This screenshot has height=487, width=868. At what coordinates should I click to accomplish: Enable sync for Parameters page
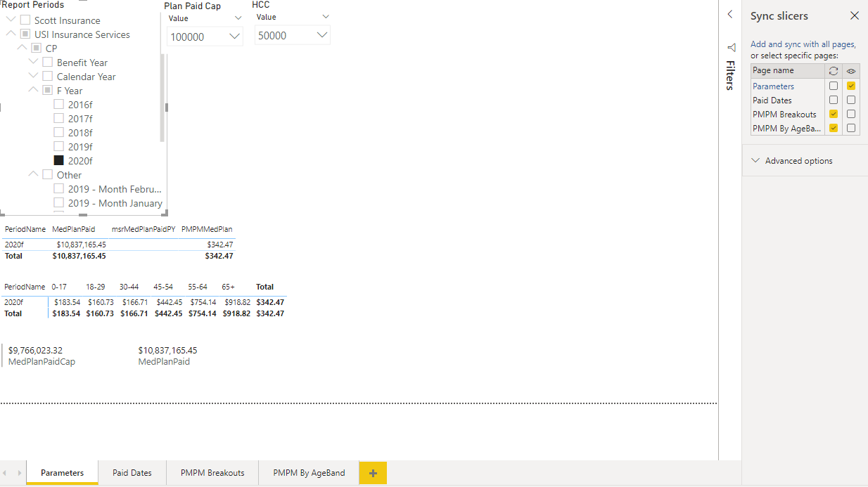click(834, 86)
